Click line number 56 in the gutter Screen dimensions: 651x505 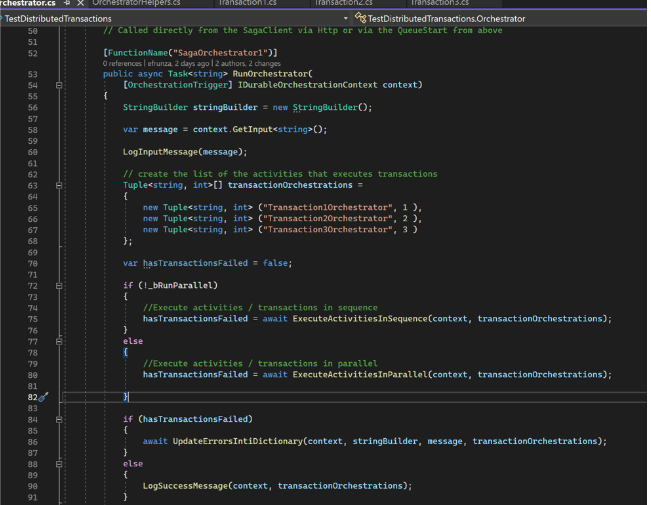pos(33,108)
